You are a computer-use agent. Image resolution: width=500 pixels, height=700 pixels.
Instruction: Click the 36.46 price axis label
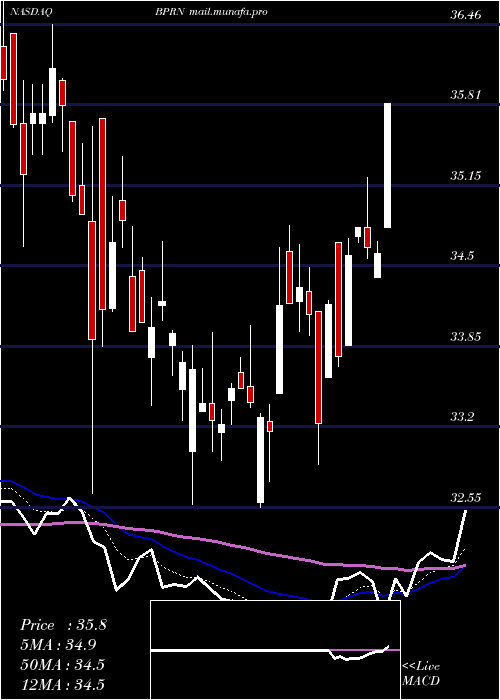pos(466,15)
